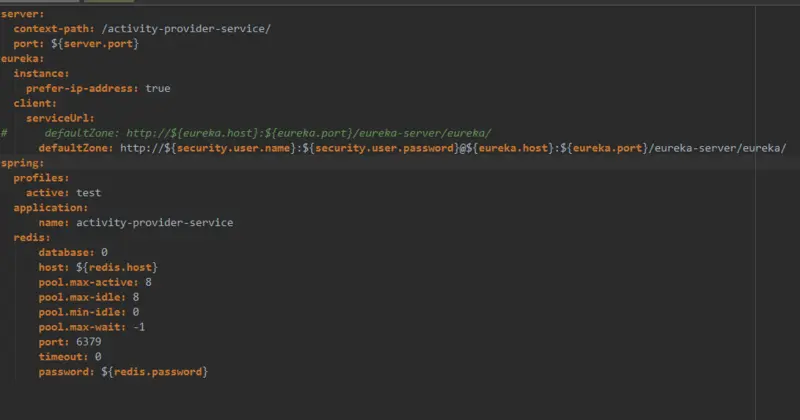Click the '6379' port number
Viewport: 800px width, 420px height.
(x=89, y=342)
